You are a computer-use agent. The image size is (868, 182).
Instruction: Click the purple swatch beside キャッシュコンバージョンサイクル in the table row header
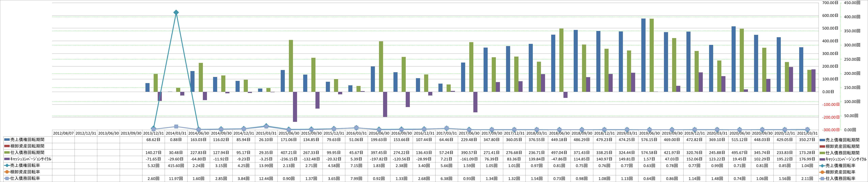(7, 159)
